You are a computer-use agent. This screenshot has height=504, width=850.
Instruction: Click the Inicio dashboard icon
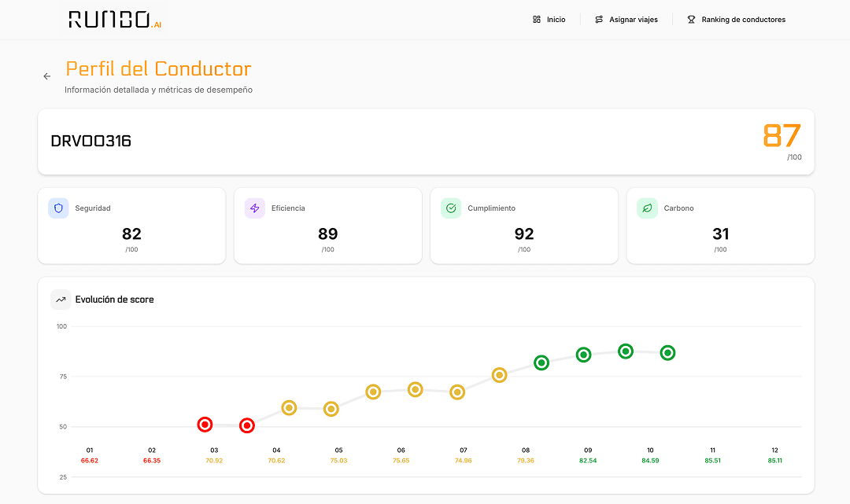click(x=537, y=20)
